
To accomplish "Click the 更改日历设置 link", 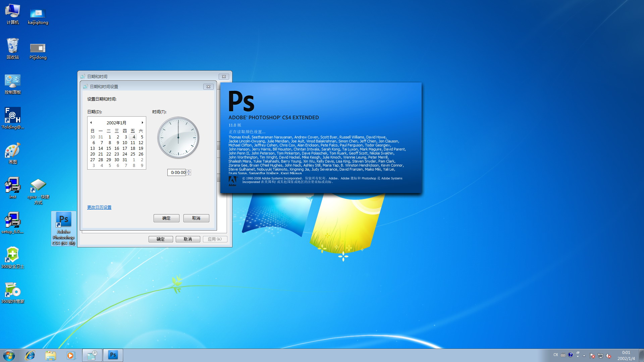I will tap(99, 207).
